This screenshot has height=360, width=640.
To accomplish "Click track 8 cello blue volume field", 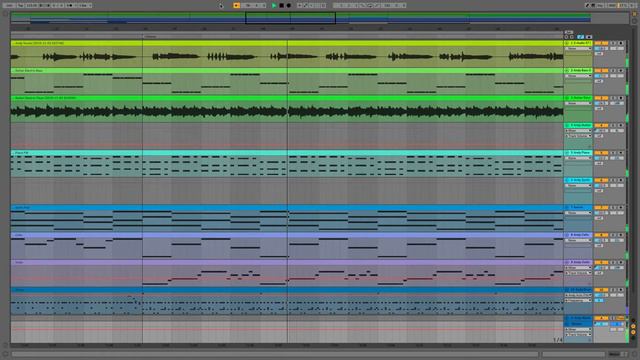I will tap(601, 240).
